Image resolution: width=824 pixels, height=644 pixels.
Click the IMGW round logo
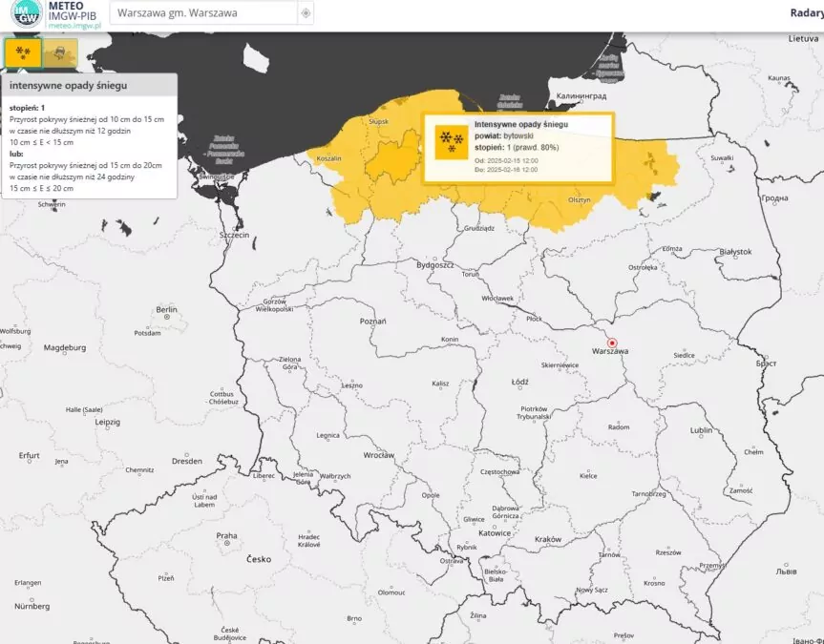pyautogui.click(x=21, y=14)
